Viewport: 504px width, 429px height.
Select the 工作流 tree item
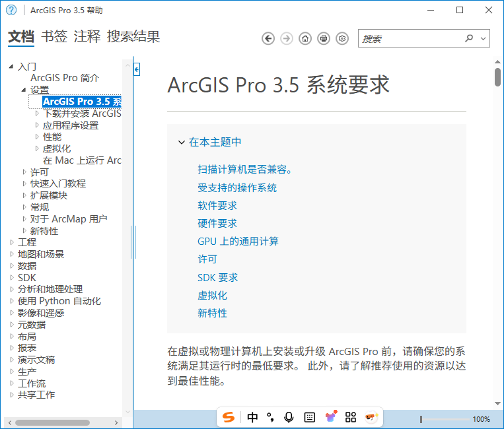point(32,383)
